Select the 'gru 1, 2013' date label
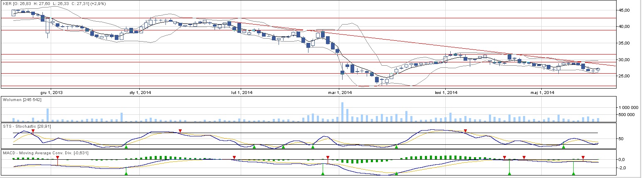Viewport: 644px width, 178px height. click(x=51, y=92)
